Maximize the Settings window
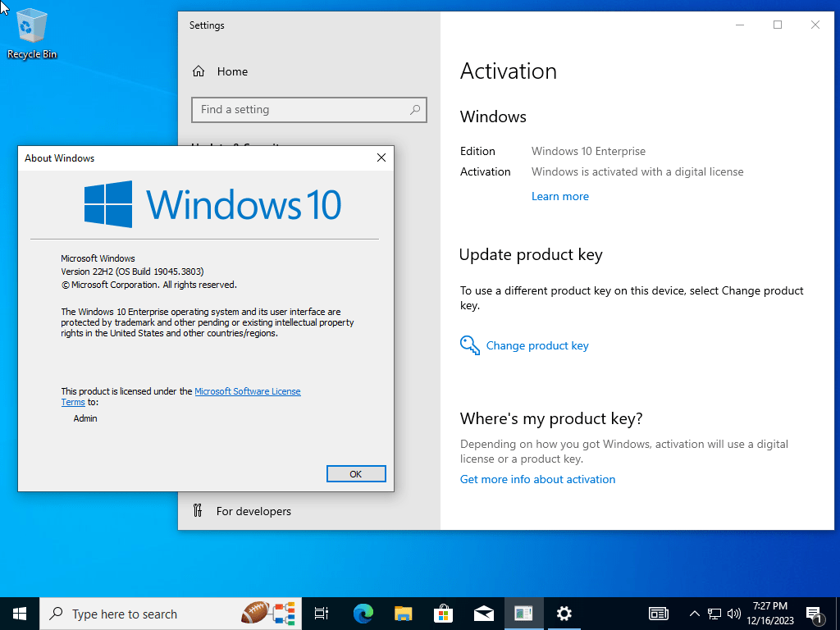The image size is (840, 630). point(778,25)
